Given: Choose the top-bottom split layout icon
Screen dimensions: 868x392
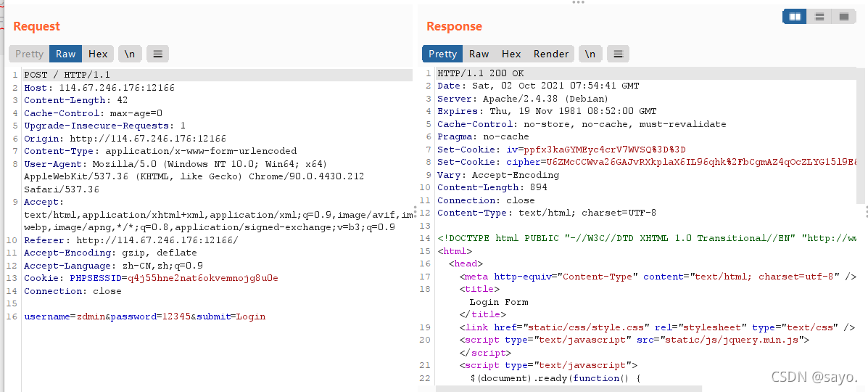Looking at the screenshot, I should [819, 17].
